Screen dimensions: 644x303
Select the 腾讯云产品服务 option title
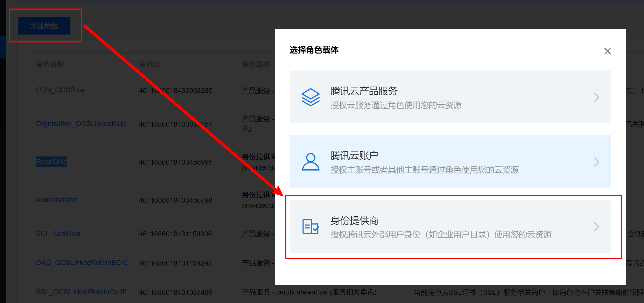[x=364, y=91]
